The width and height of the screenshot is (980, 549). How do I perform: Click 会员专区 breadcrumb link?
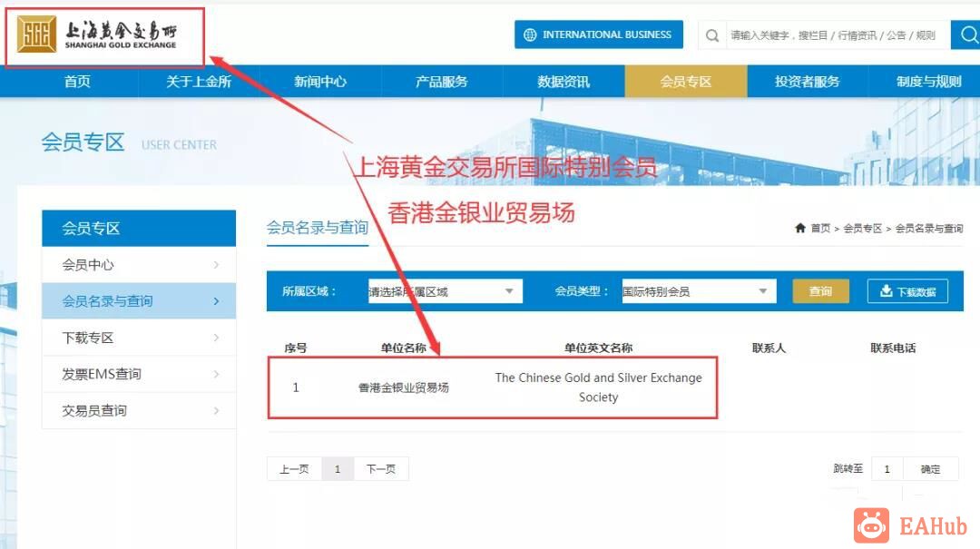point(863,229)
